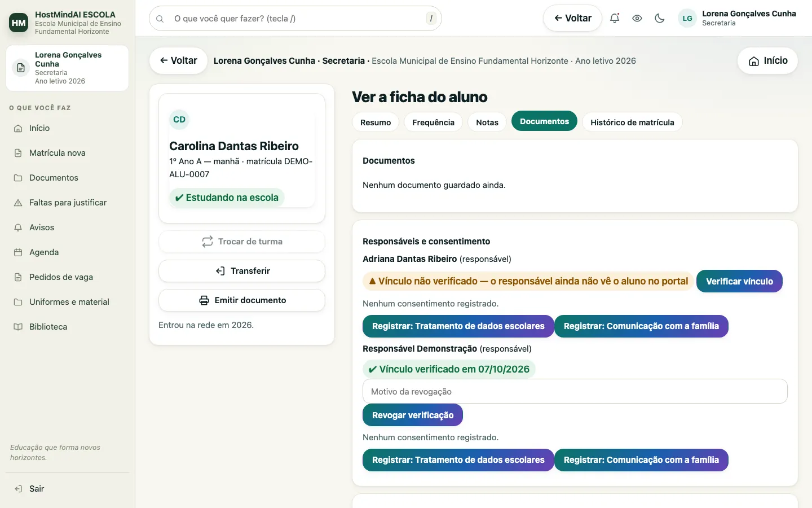Focus the 'O que você quer fazer?' search box
The height and width of the screenshot is (508, 812).
coord(295,19)
